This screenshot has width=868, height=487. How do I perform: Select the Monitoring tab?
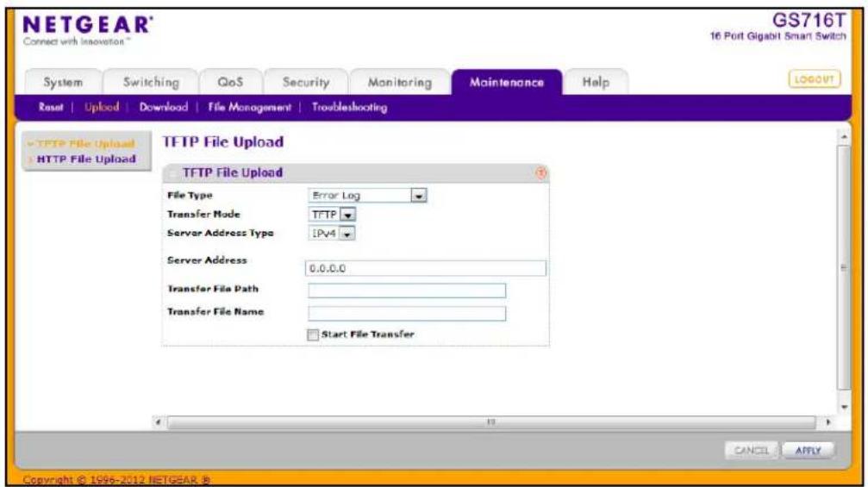pyautogui.click(x=400, y=82)
